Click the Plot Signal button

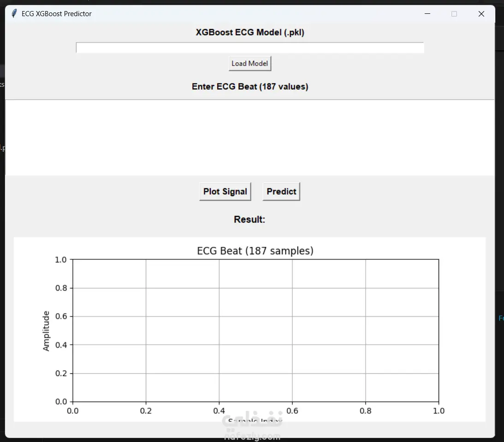coord(225,191)
